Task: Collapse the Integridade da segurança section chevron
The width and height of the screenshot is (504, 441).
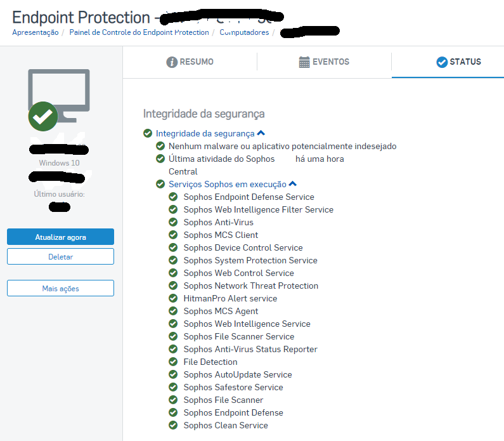Action: [x=261, y=133]
